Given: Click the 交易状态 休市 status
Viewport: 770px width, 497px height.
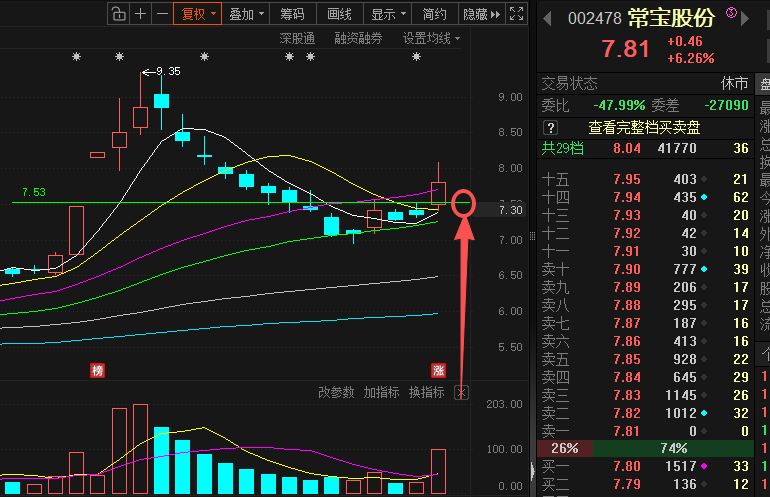Looking at the screenshot, I should (x=645, y=83).
